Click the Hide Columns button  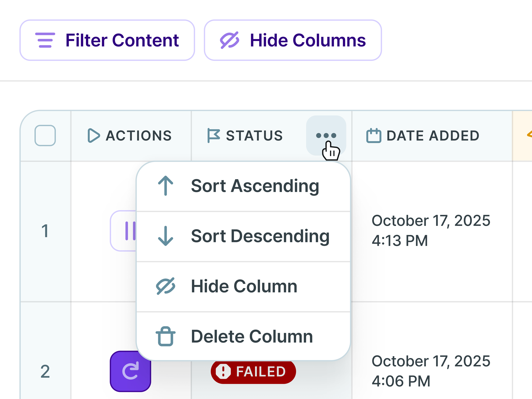click(293, 40)
